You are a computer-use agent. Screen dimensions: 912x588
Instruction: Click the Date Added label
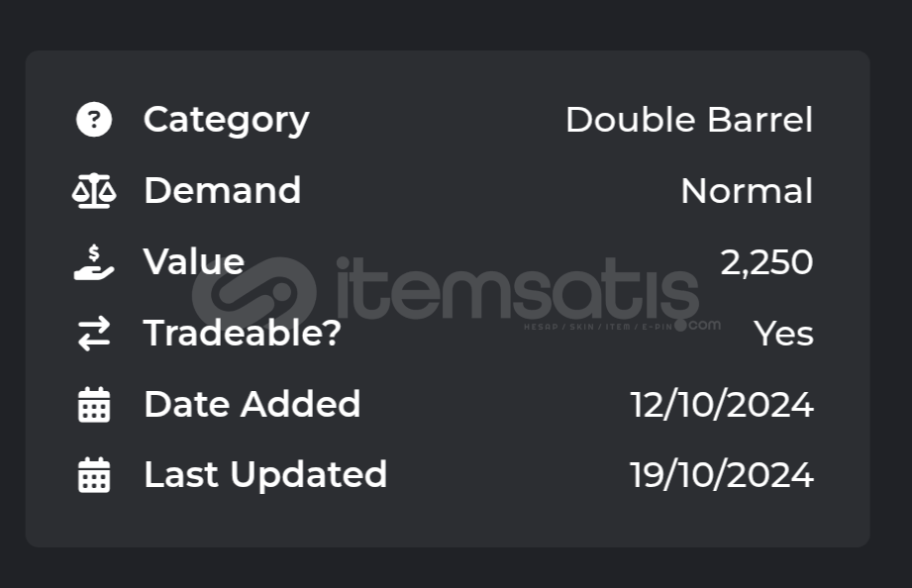click(252, 404)
